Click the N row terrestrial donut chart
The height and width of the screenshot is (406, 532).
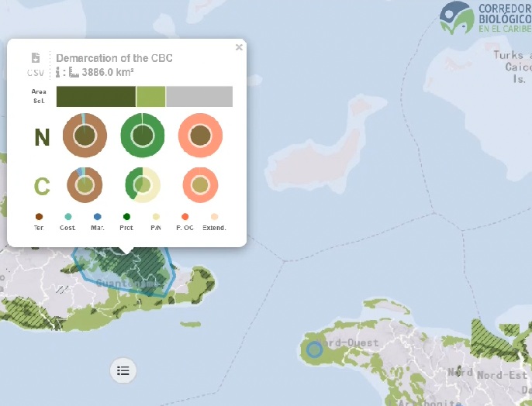(x=84, y=136)
